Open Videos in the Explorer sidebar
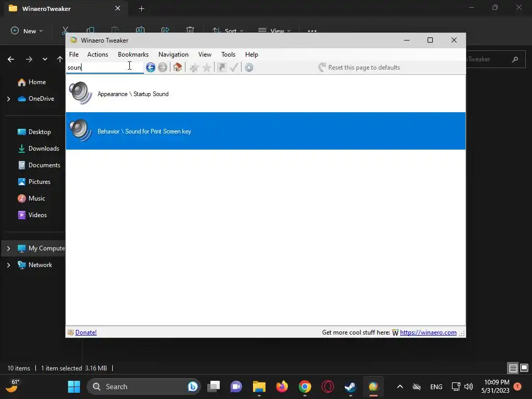 (x=32, y=215)
